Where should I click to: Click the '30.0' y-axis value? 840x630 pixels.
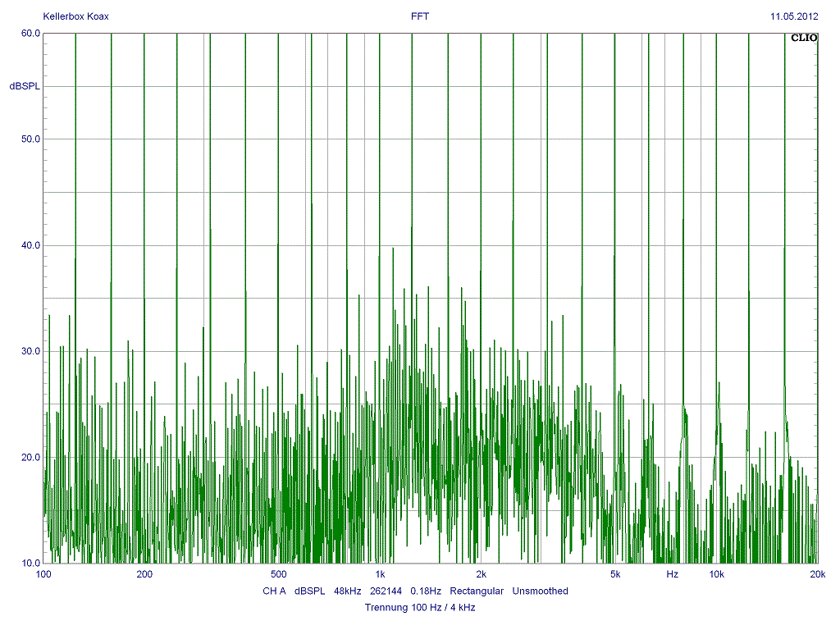click(x=30, y=351)
